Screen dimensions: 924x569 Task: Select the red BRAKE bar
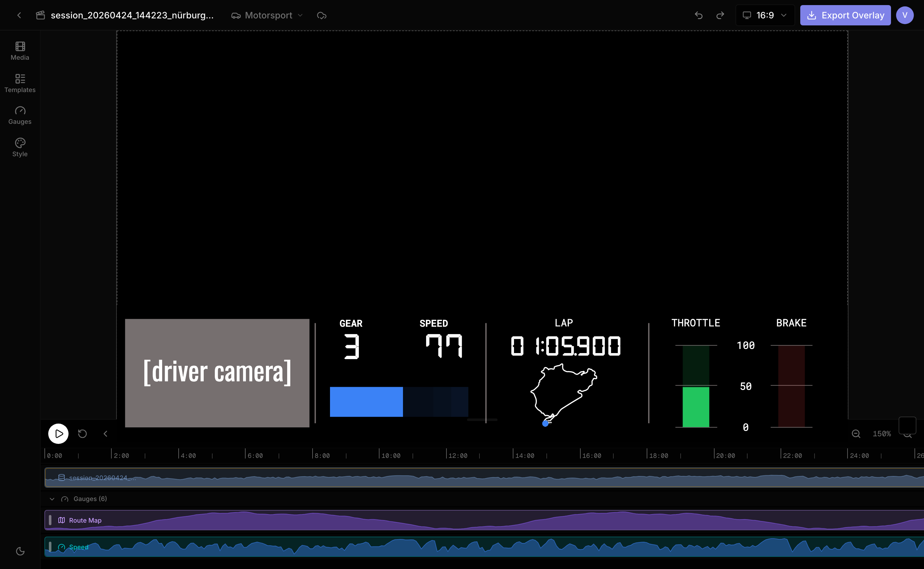pos(791,386)
